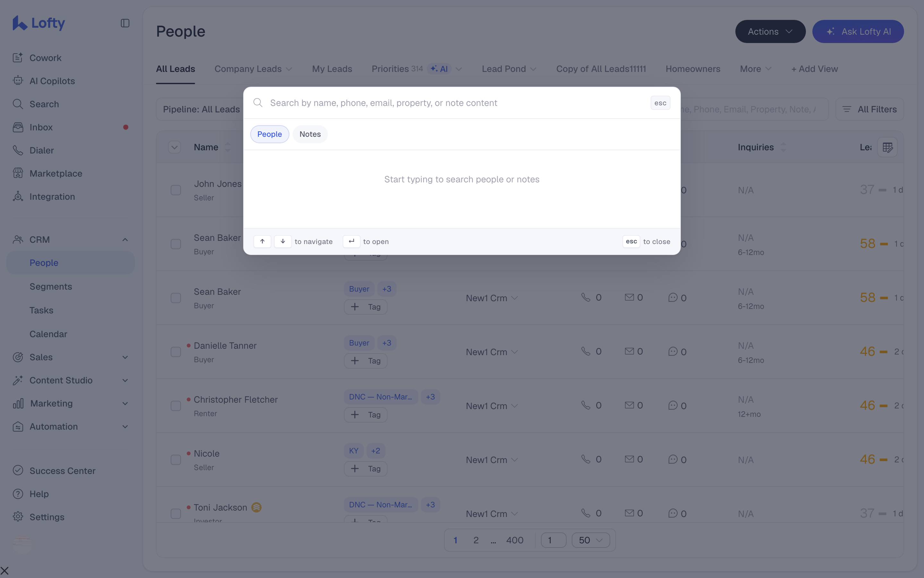
Task: Open the Lead Pond dropdown
Action: click(x=509, y=69)
